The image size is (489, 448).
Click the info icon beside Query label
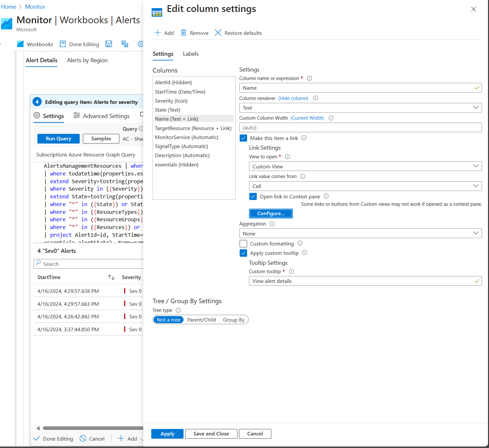pyautogui.click(x=141, y=129)
